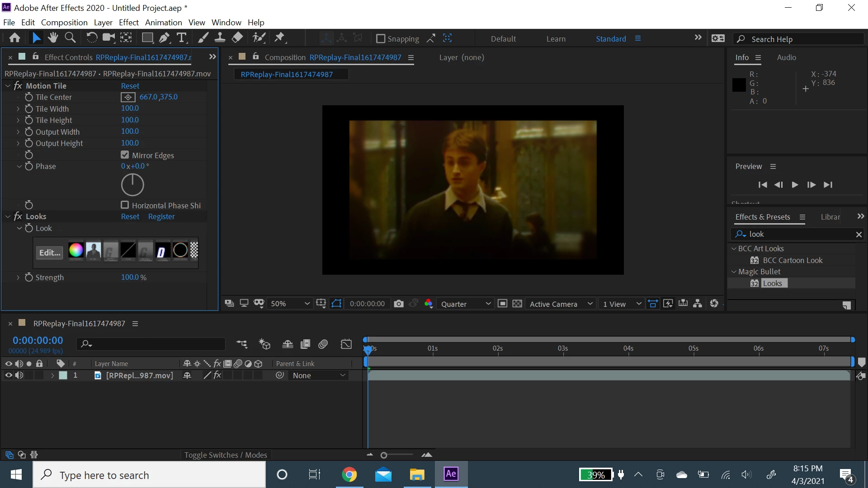
Task: Enable the Snapping checkbox
Action: pos(381,39)
